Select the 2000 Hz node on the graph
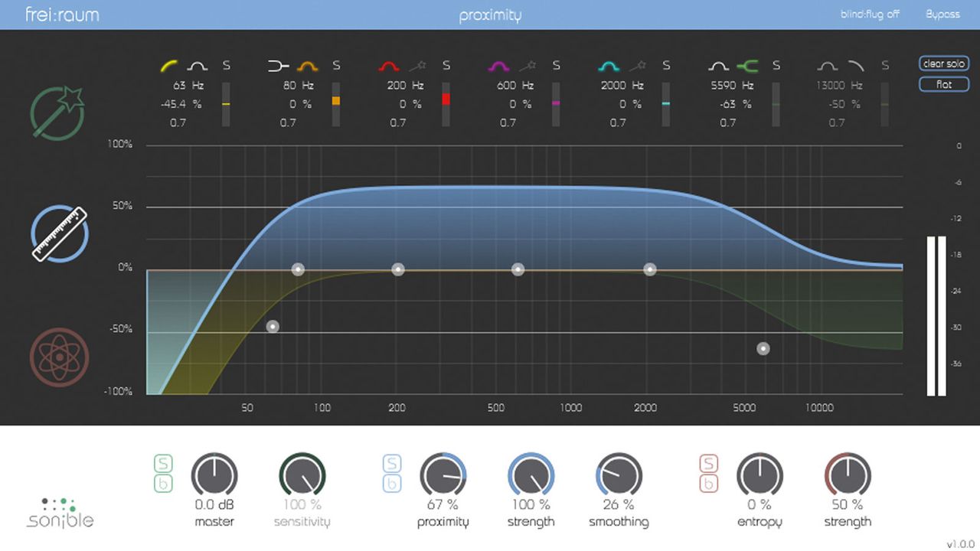The image size is (980, 551). point(650,269)
